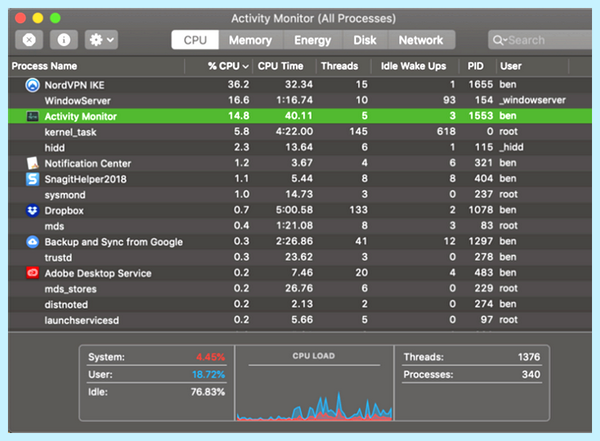This screenshot has width=600, height=441.
Task: Select the hidd process row
Action: point(300,147)
